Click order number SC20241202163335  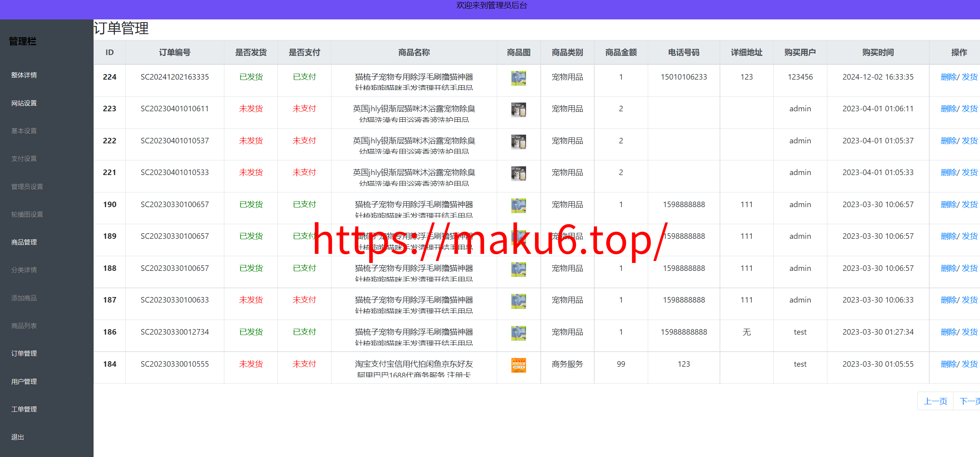[x=174, y=77]
